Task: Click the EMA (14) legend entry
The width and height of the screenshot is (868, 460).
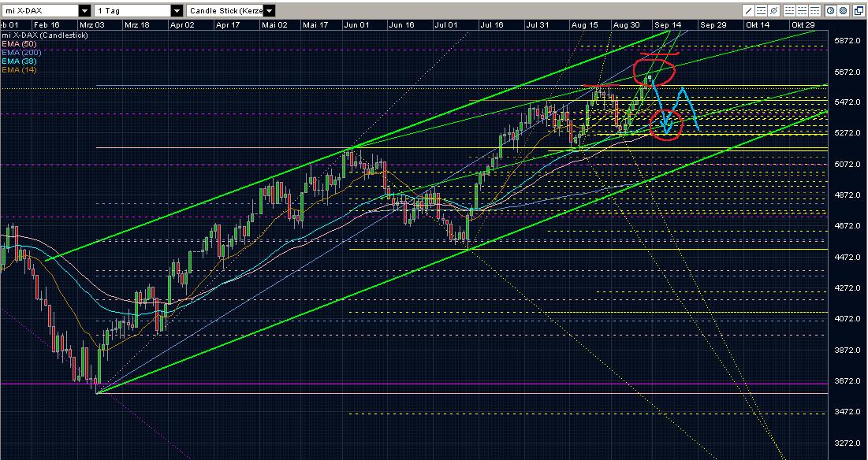Action: (x=19, y=70)
